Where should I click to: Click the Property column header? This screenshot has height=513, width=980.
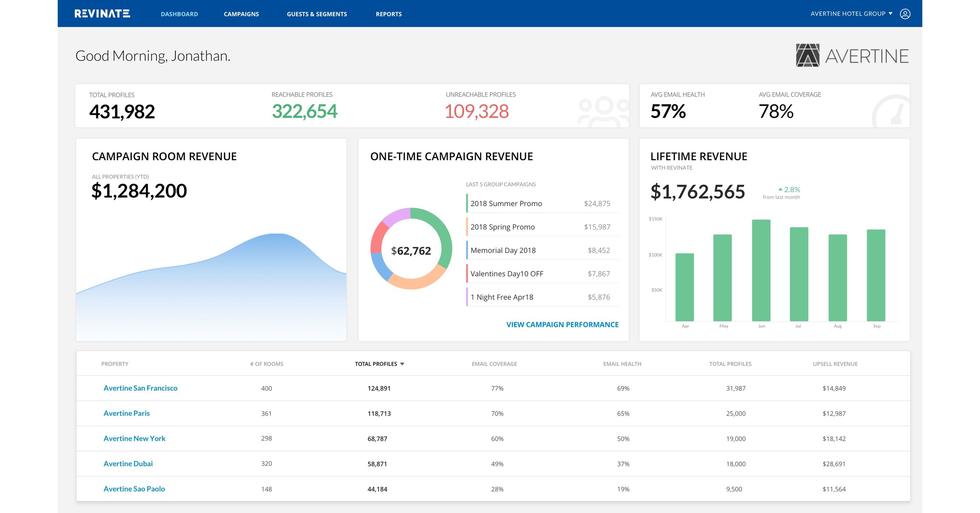coord(114,364)
